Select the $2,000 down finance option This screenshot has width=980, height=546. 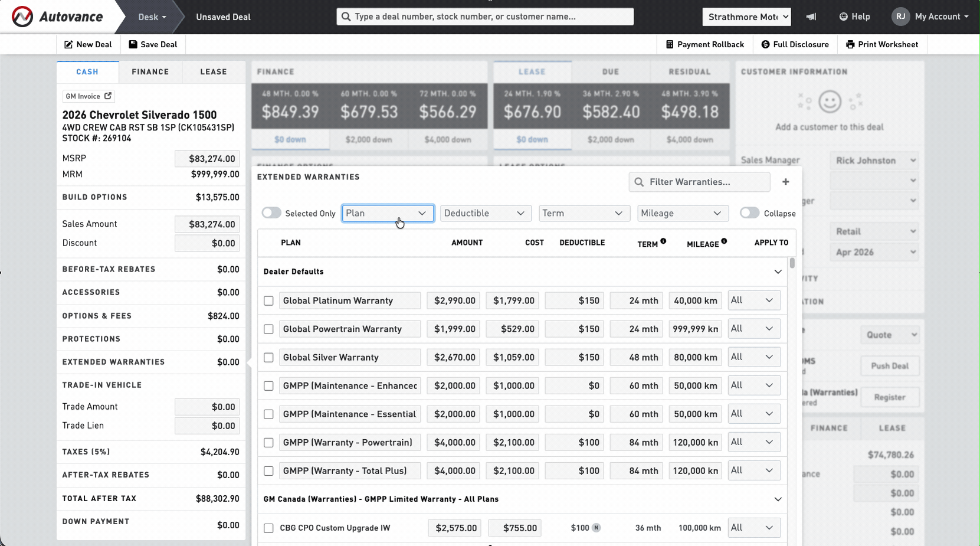(369, 139)
